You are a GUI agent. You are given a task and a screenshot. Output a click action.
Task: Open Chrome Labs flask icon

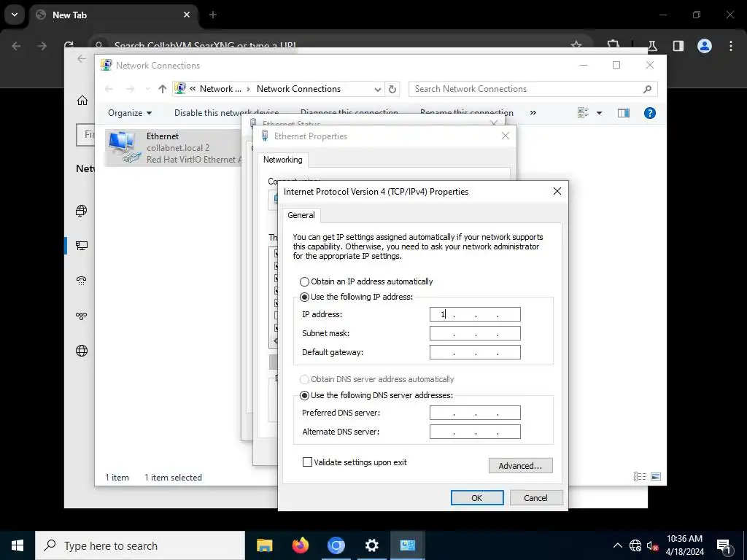click(x=652, y=46)
